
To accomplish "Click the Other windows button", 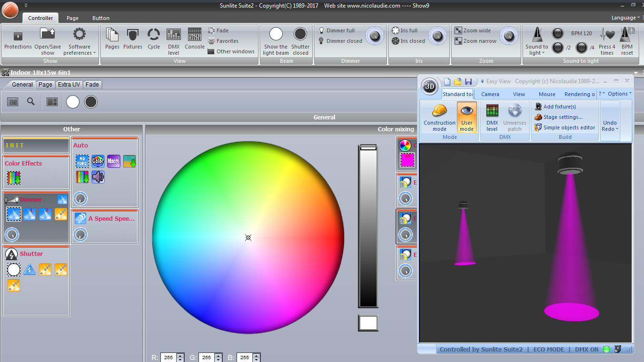I will tap(231, 51).
